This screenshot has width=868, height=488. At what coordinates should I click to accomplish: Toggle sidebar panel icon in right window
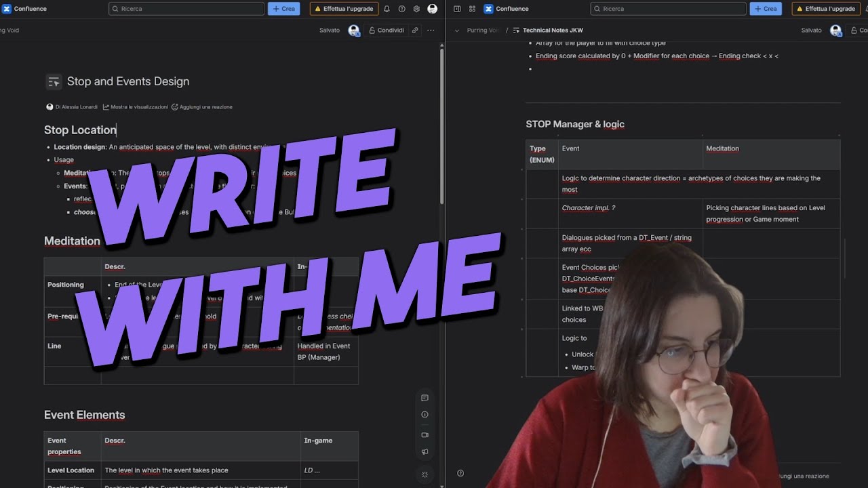pyautogui.click(x=457, y=9)
